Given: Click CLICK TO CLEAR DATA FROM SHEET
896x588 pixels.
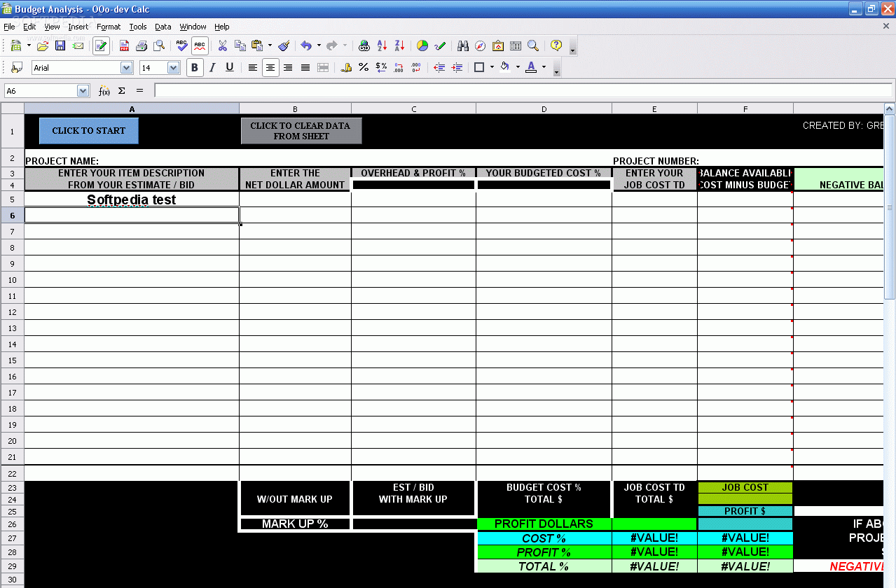Looking at the screenshot, I should click(x=301, y=131).
